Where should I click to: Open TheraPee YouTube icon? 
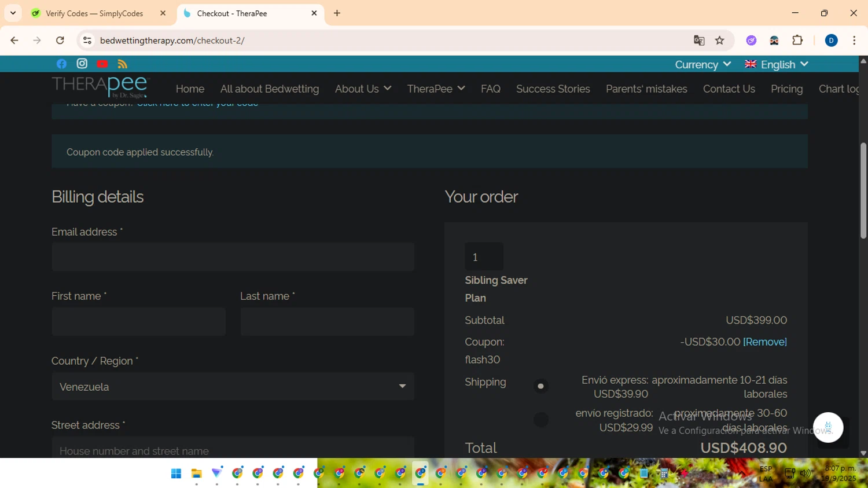[102, 64]
